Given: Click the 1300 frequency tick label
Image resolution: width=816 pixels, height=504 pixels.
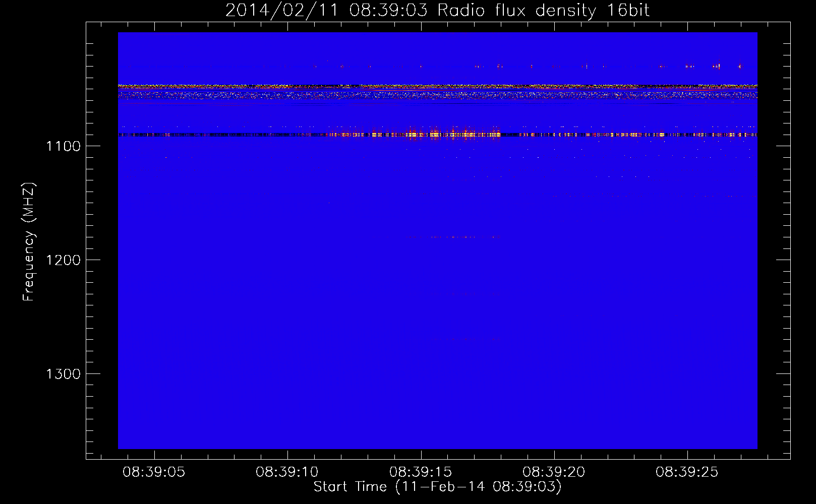Looking at the screenshot, I should [x=63, y=374].
